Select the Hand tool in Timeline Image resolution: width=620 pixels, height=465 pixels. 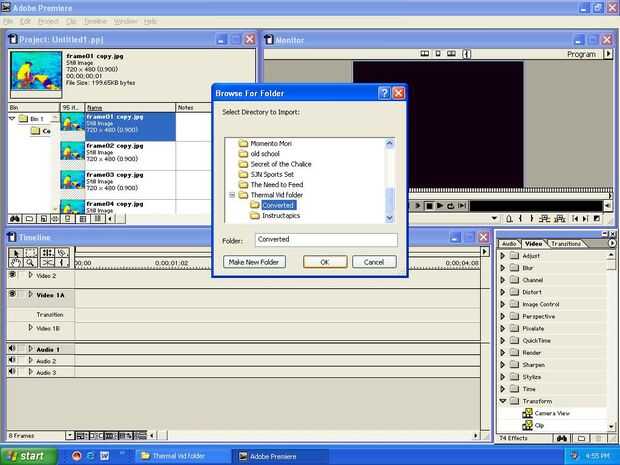point(16,263)
